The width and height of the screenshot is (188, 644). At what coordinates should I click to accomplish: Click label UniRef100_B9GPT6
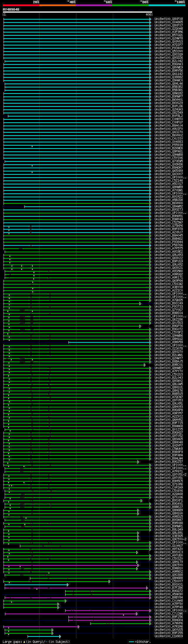pos(169,326)
